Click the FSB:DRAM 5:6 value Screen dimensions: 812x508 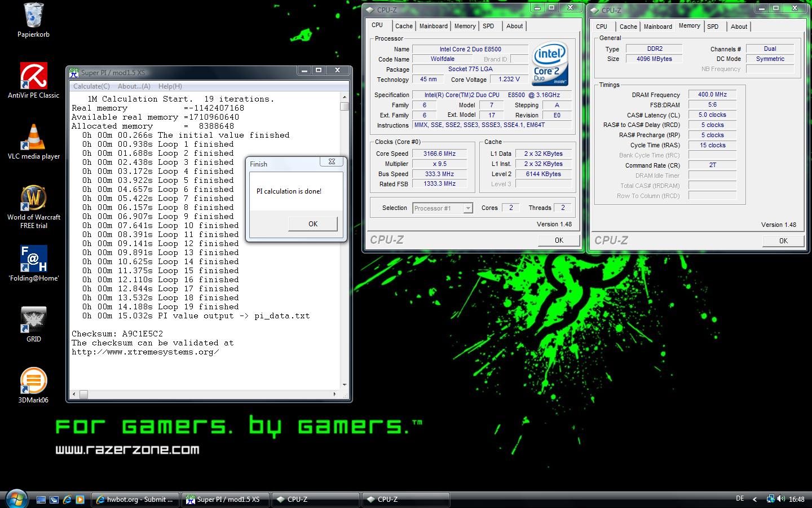pyautogui.click(x=712, y=104)
